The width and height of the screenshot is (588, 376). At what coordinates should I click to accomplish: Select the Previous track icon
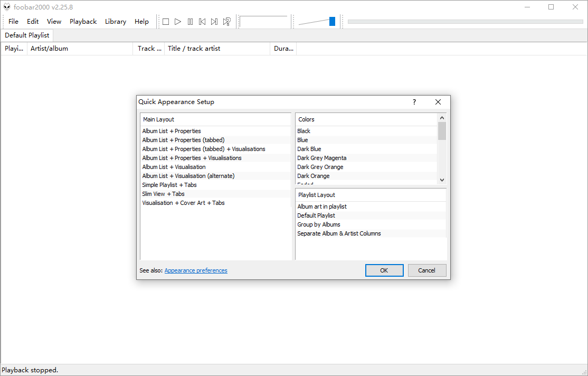tap(202, 21)
